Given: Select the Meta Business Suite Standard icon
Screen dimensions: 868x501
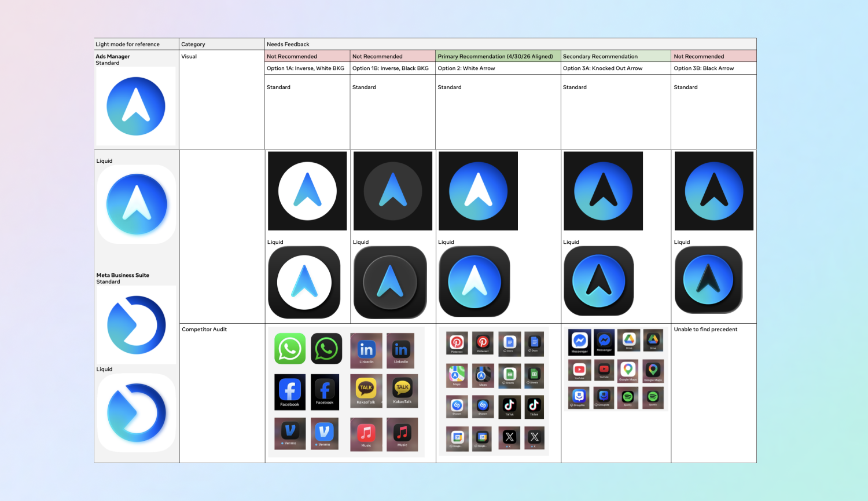Looking at the screenshot, I should tap(137, 325).
